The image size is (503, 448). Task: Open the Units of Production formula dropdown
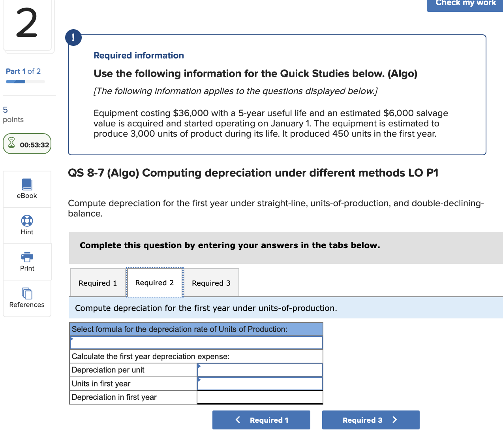point(196,343)
